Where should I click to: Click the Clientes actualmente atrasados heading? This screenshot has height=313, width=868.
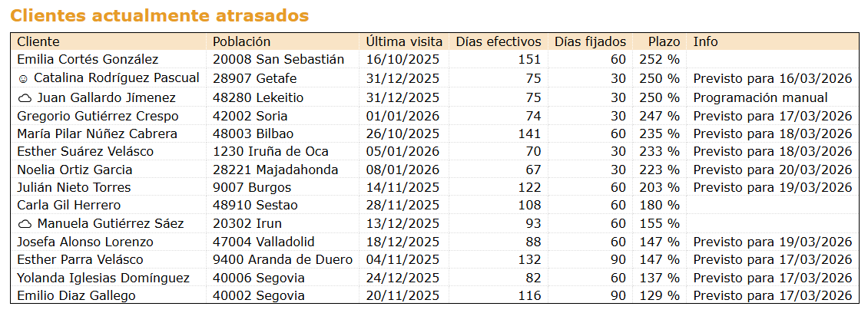(160, 15)
